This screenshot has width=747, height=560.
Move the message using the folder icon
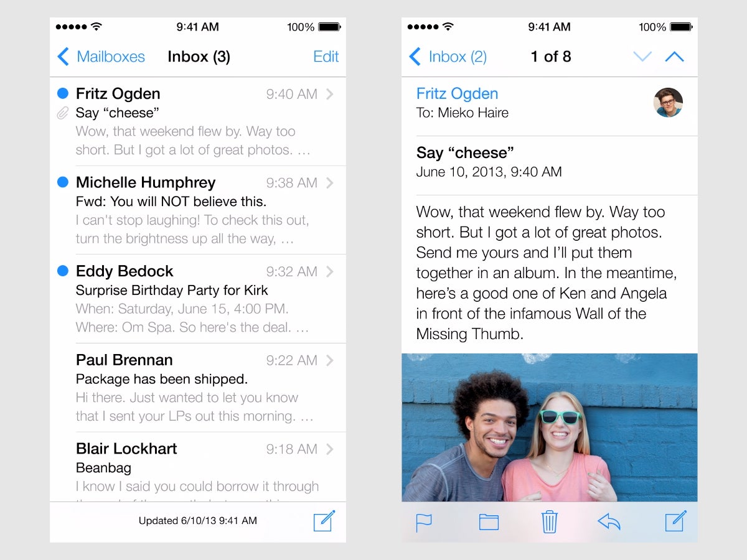click(489, 521)
